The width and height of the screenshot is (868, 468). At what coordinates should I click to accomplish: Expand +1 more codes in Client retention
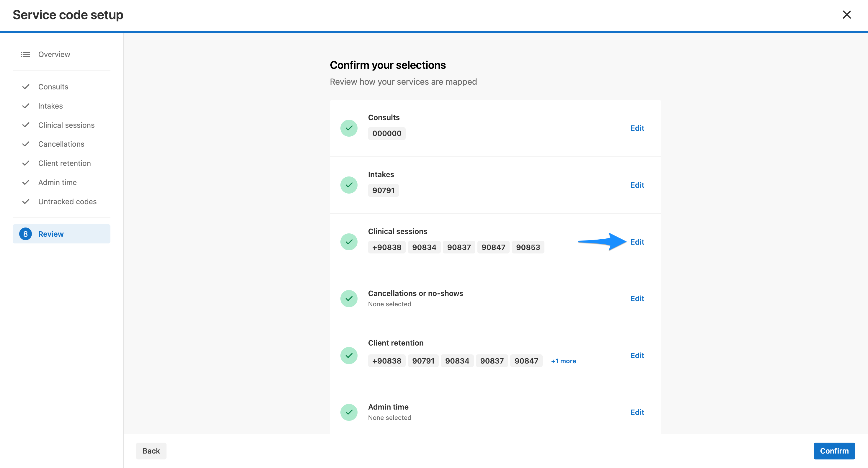pos(563,361)
